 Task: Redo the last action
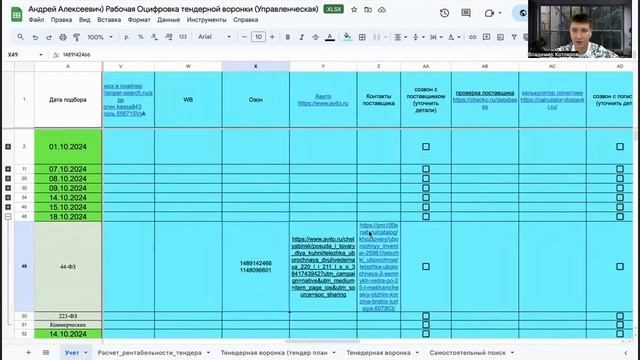click(49, 37)
